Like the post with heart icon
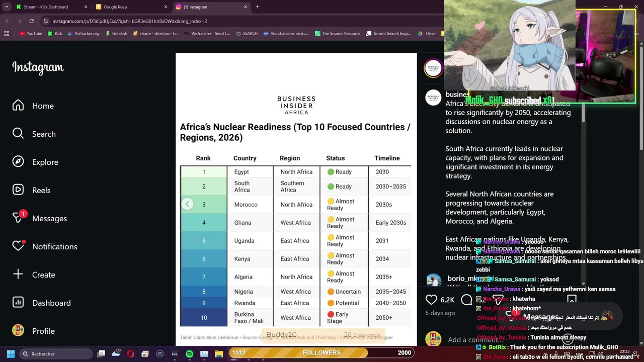Image resolution: width=644 pixels, height=362 pixels. click(431, 300)
